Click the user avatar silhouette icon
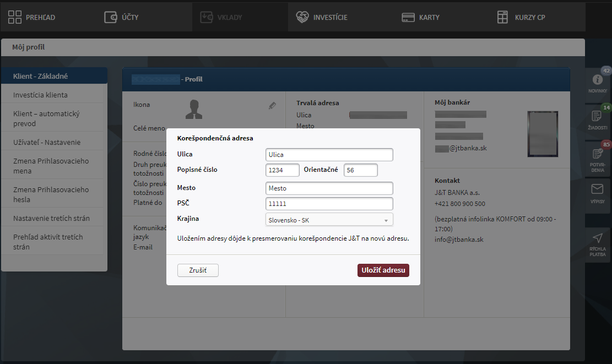This screenshot has width=612, height=364. 193,110
